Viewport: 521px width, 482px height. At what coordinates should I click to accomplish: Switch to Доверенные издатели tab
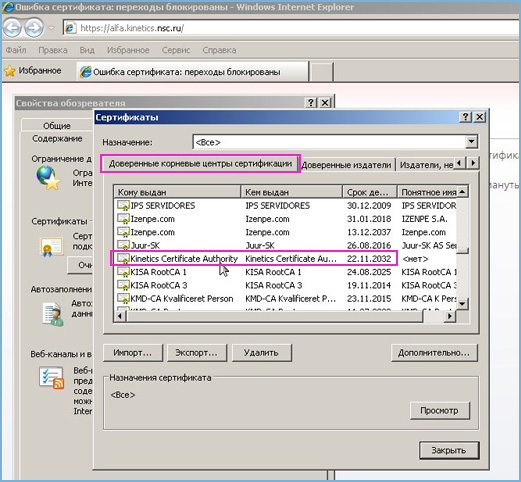point(346,165)
